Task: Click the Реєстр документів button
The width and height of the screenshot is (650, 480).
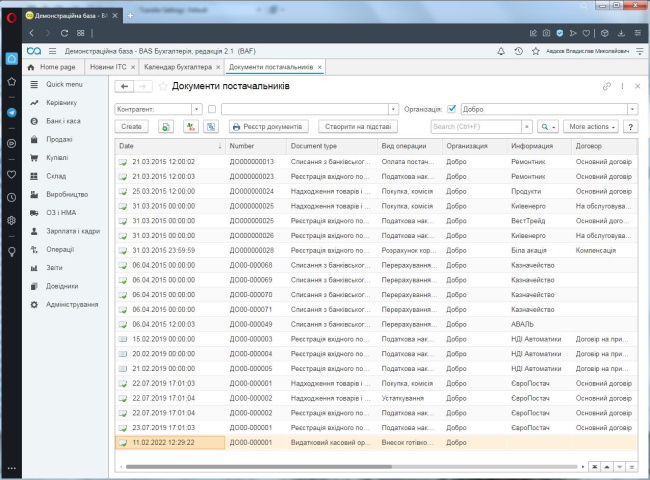Action: (x=268, y=127)
